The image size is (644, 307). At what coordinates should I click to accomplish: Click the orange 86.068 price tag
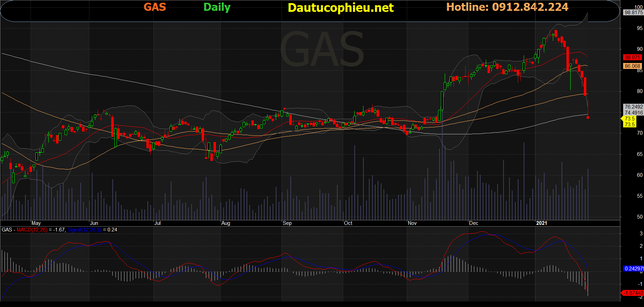[632, 66]
